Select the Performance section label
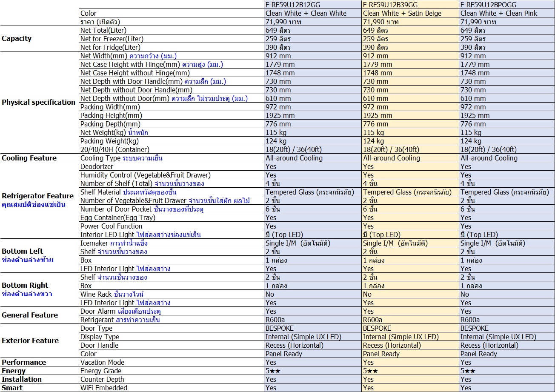Screen dimensions: 555x392 [24, 362]
